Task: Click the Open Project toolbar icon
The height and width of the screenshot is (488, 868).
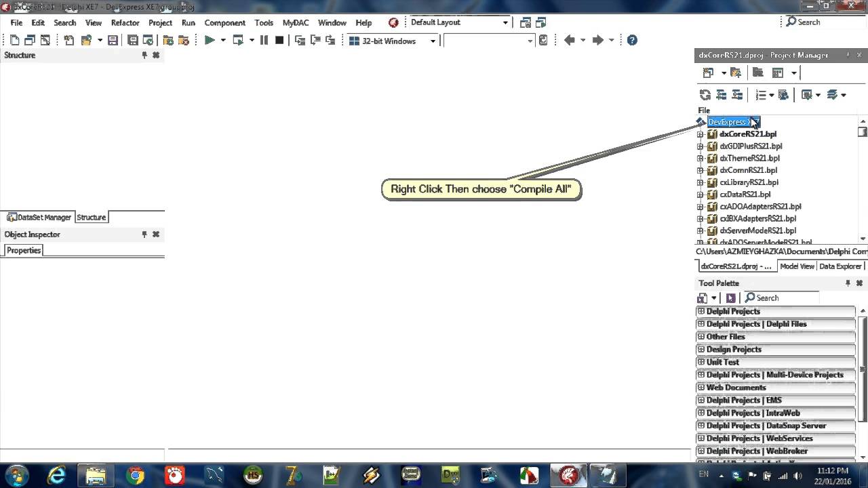Action: [x=86, y=41]
